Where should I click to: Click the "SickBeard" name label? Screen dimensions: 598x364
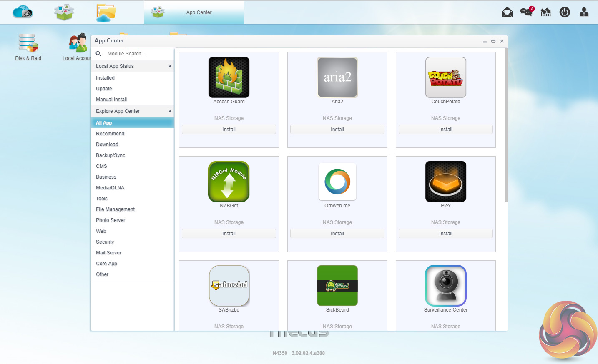pos(337,310)
